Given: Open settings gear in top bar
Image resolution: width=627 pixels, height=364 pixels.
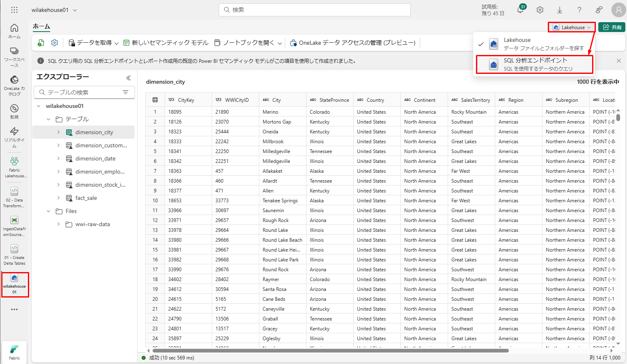Looking at the screenshot, I should [540, 10].
